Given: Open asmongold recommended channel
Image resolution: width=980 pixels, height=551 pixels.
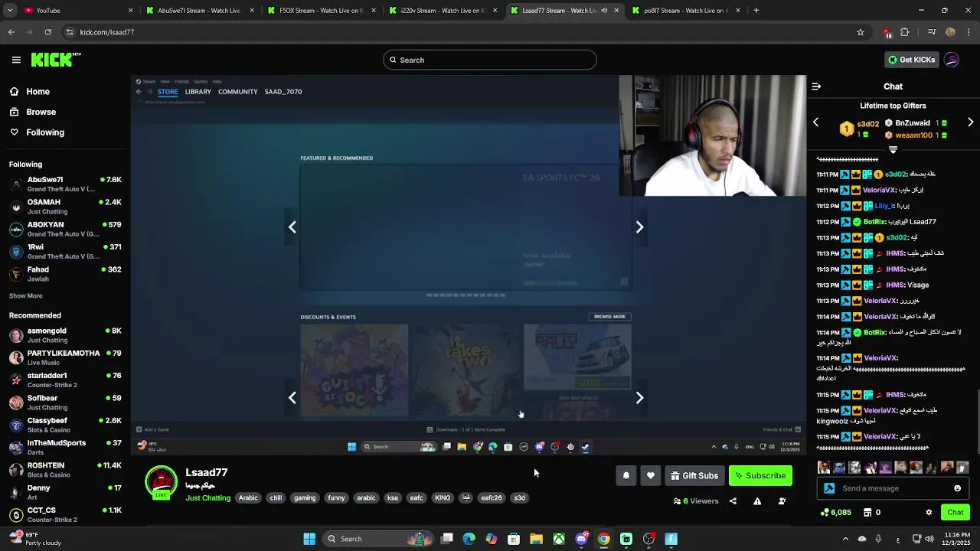Looking at the screenshot, I should pos(65,335).
